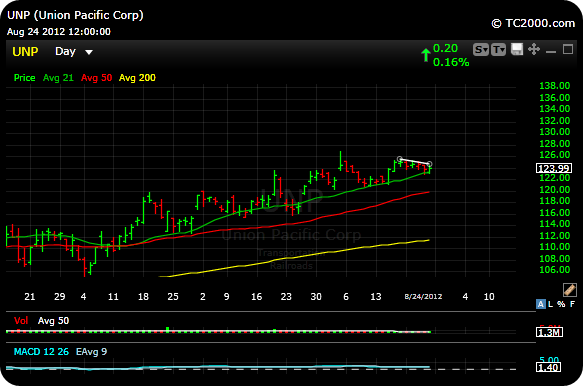Click the green up arrow change indicator
583x386 pixels.
(x=426, y=55)
